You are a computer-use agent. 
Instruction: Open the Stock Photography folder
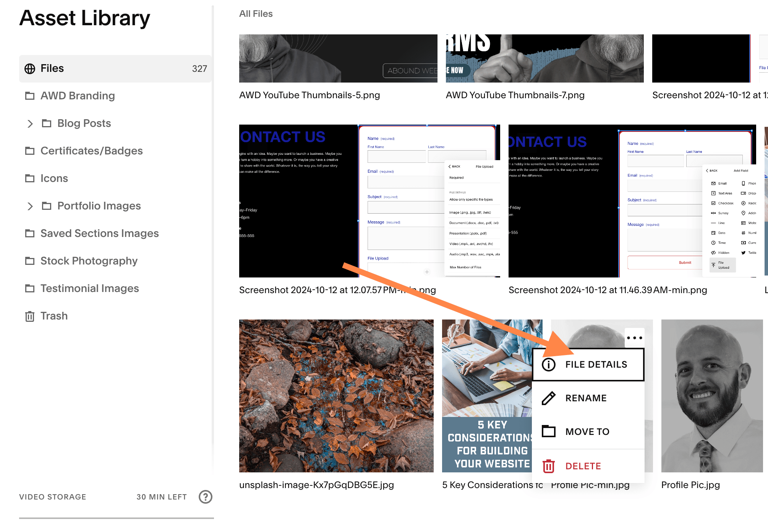[x=89, y=261]
